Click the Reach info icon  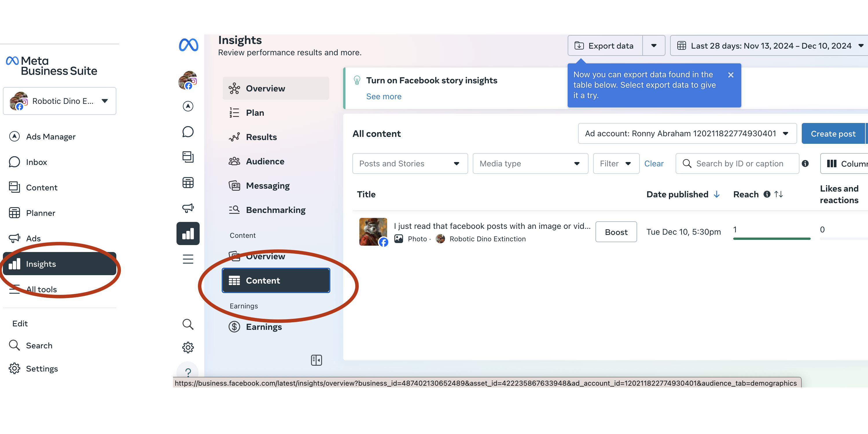[767, 194]
